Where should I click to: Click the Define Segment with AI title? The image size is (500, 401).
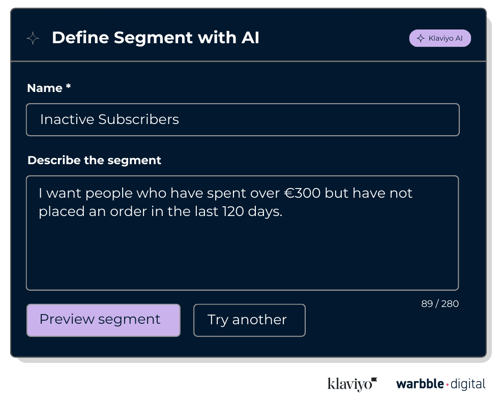tap(155, 37)
